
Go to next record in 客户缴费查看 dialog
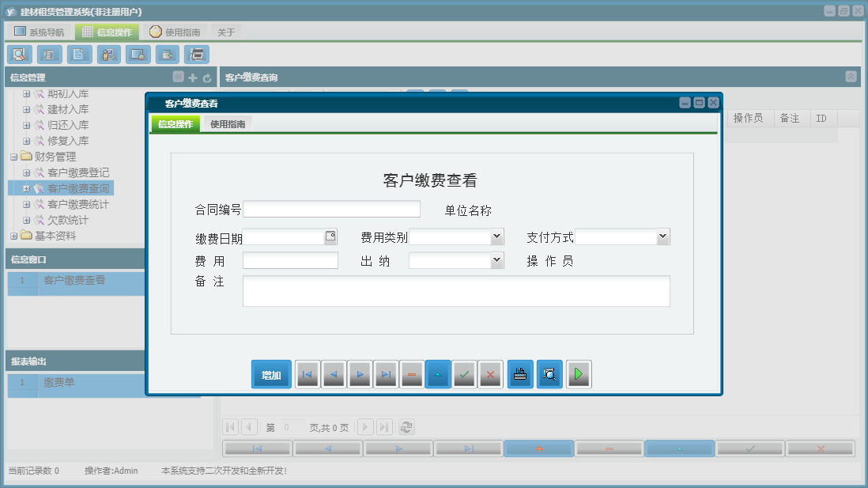coord(360,374)
